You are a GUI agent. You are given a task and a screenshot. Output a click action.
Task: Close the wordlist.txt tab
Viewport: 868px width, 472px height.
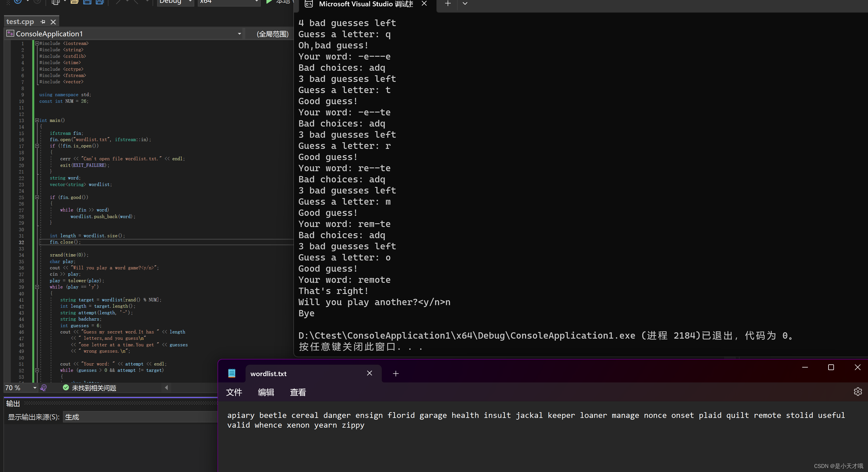click(x=369, y=373)
